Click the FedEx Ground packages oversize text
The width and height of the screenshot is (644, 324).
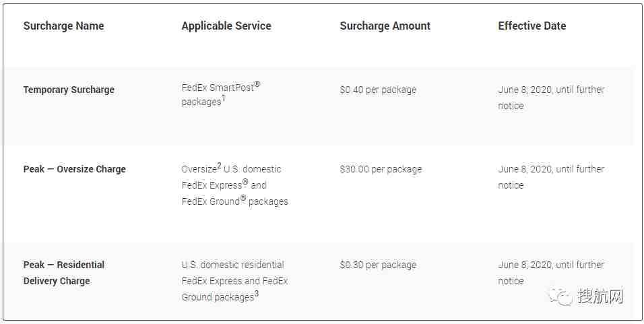(x=235, y=201)
